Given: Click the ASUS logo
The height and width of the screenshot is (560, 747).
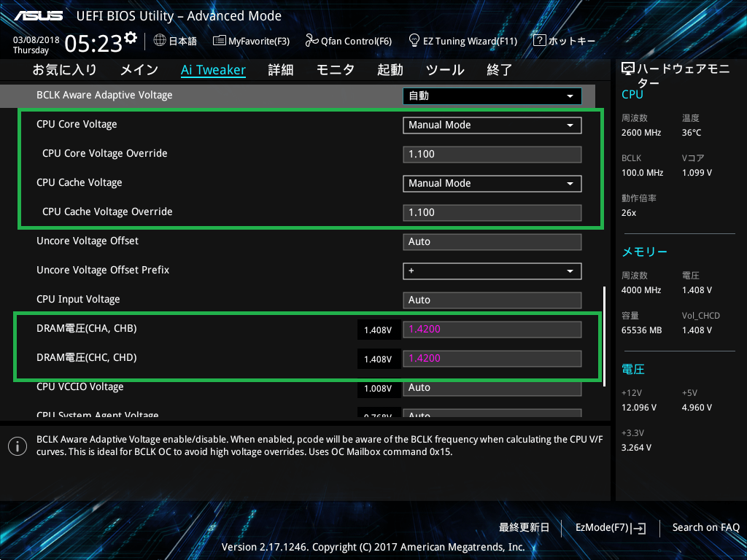Looking at the screenshot, I should [38, 16].
